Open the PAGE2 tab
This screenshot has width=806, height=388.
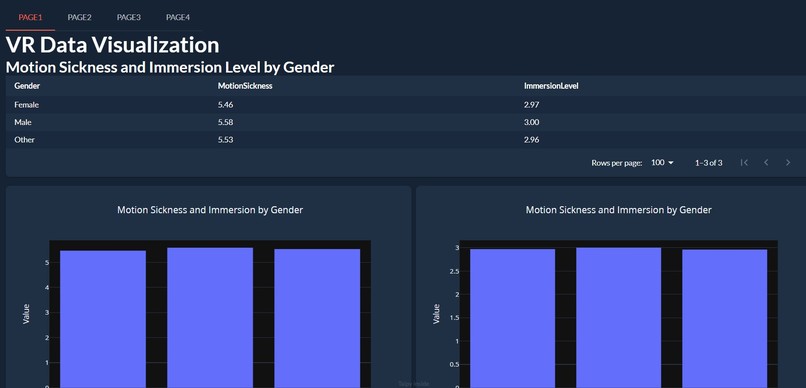tap(79, 17)
